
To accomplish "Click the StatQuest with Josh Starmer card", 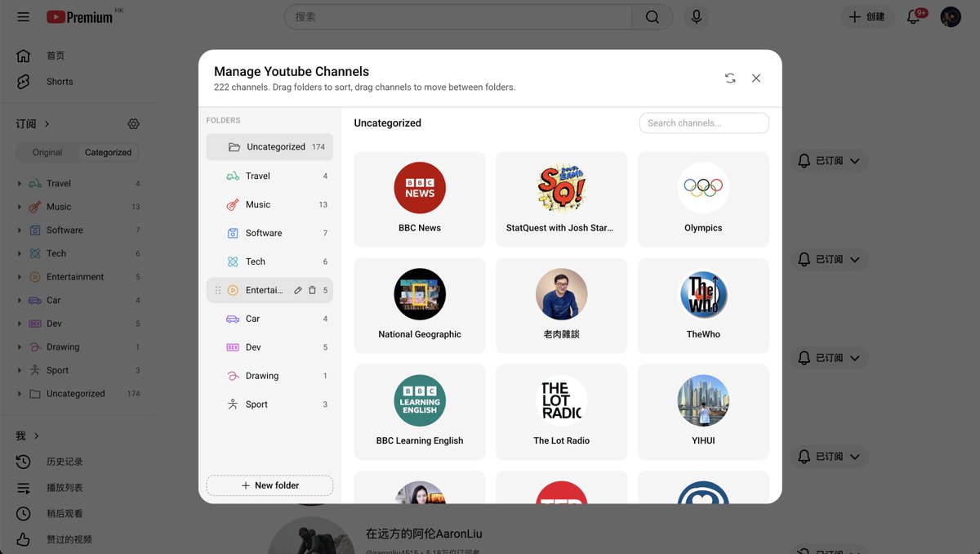I will [562, 199].
